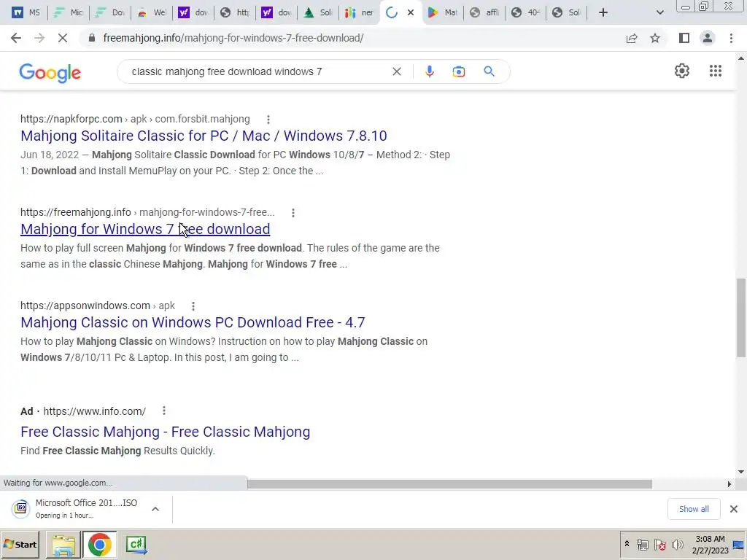
Task: Run the search with the magnifier icon
Action: (x=489, y=71)
